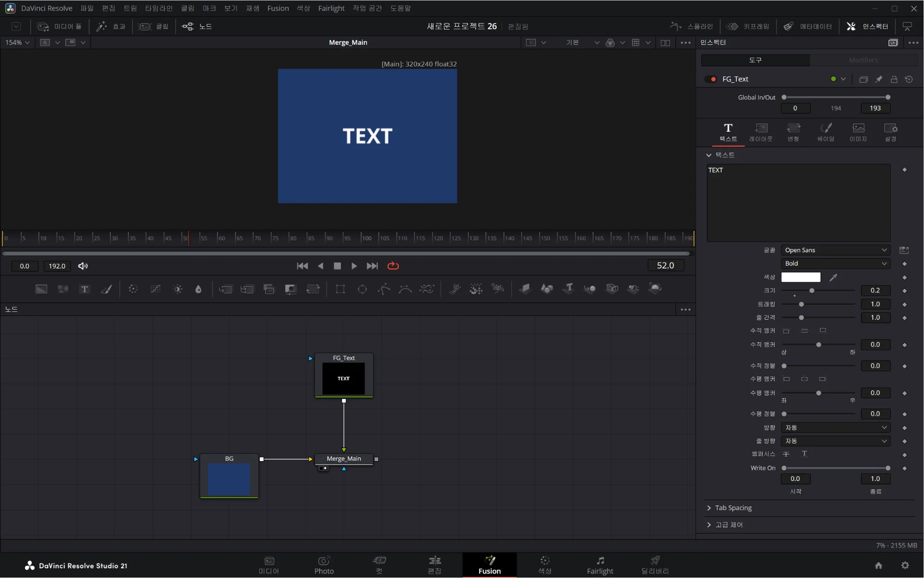Open the Layout tab icon in inspector
The height and width of the screenshot is (578, 924).
[x=760, y=132]
